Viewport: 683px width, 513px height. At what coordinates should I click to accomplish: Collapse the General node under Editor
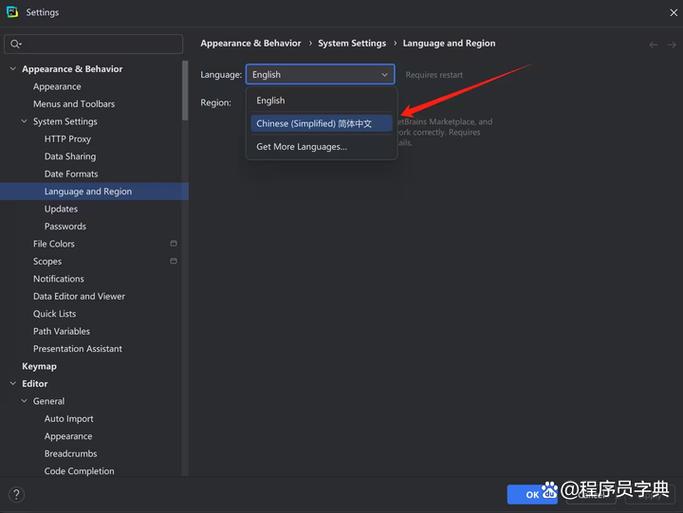(24, 401)
